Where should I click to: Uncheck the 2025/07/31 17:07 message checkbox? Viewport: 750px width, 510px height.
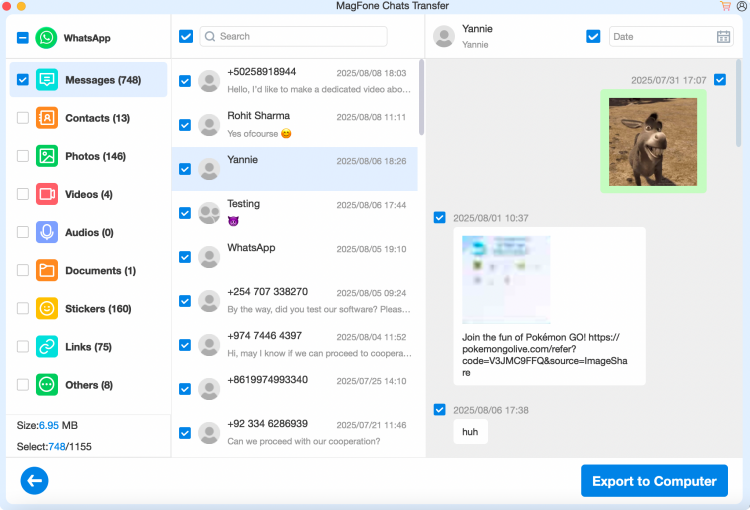tap(720, 79)
